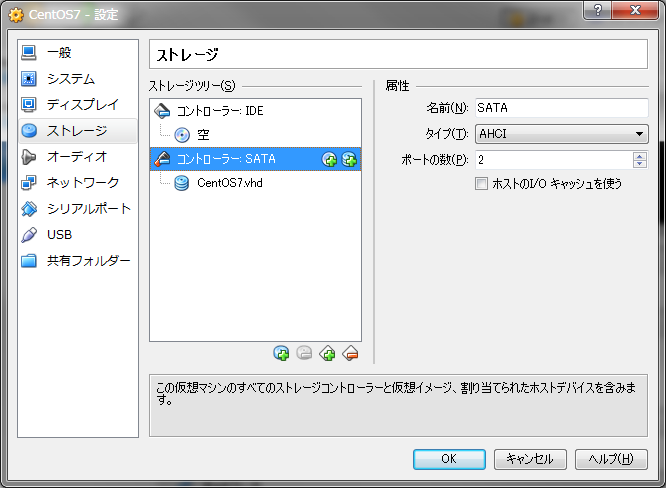Click the ? help button in title bar
Image resolution: width=666 pixels, height=488 pixels.
point(598,10)
